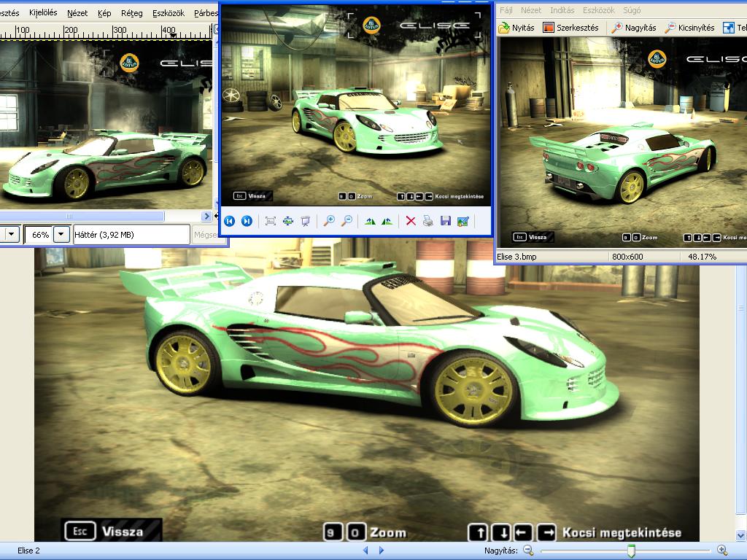
Task: Click the 66% zoom field in GIMP
Action: (x=39, y=235)
